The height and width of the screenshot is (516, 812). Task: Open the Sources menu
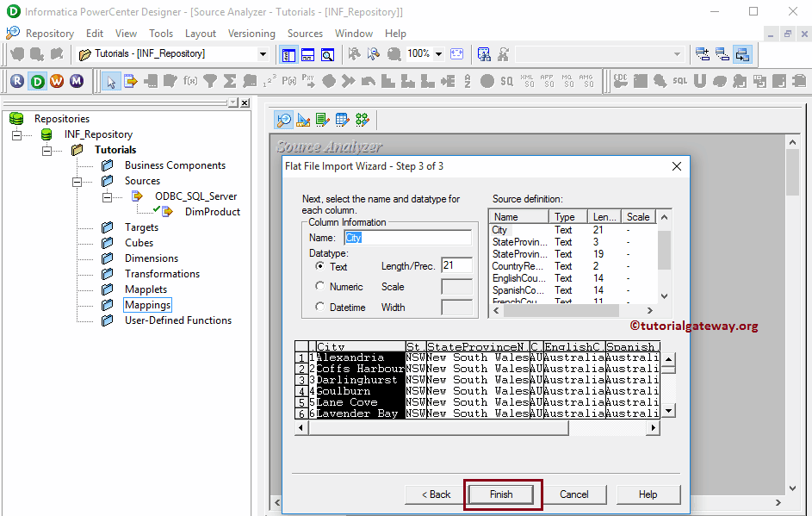[305, 34]
